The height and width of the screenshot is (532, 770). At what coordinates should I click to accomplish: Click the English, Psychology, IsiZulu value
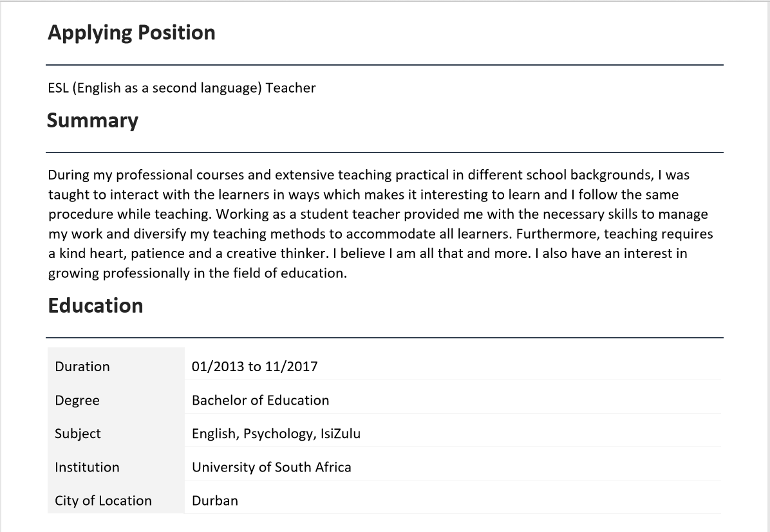click(276, 434)
